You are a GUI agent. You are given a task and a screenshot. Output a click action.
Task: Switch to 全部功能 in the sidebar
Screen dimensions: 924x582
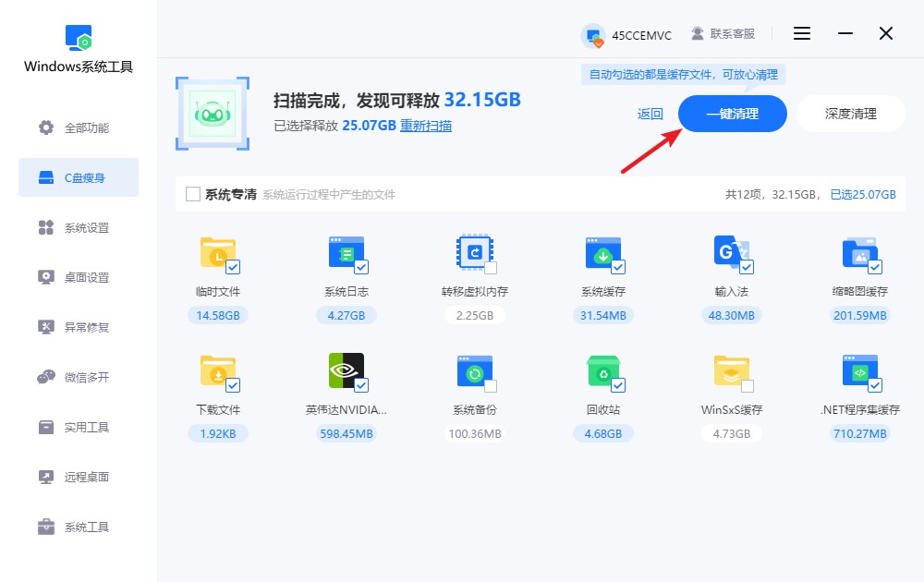pos(79,129)
